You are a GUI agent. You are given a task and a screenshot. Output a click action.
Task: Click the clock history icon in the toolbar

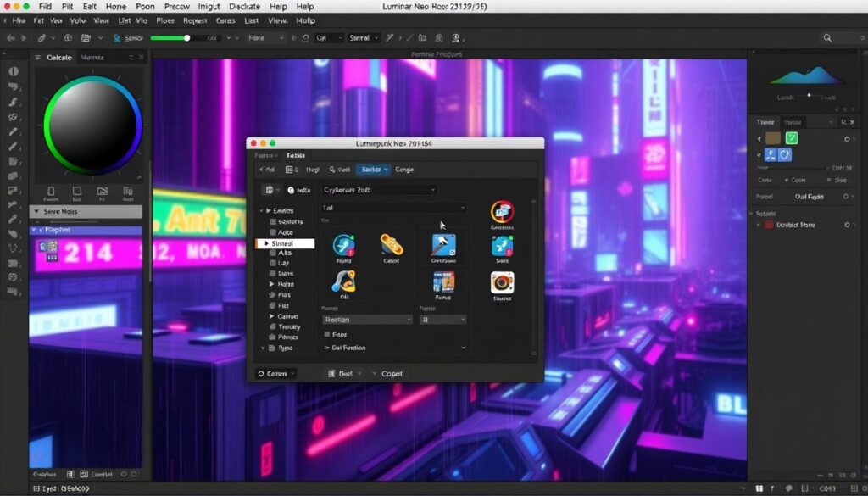[68, 38]
